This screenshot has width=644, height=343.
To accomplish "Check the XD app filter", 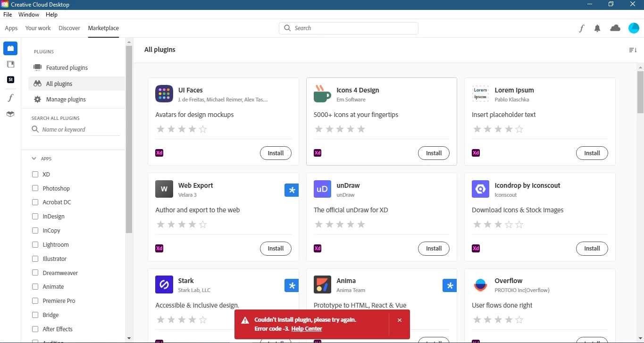I will point(35,174).
